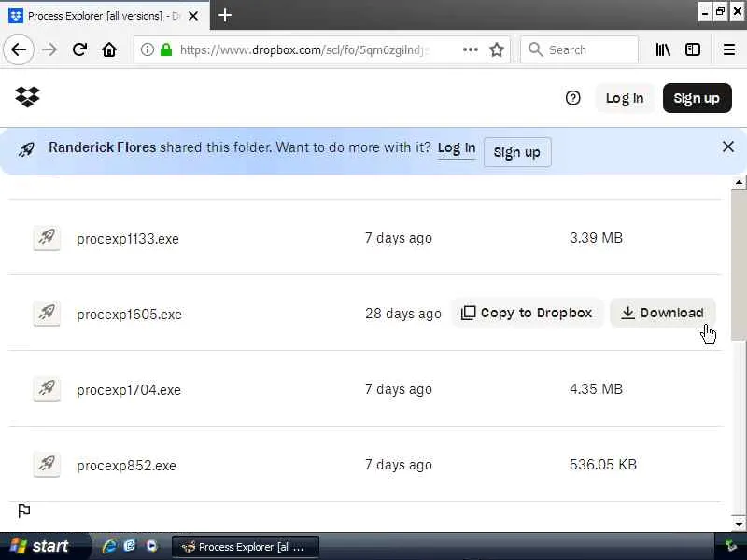This screenshot has width=747, height=560.
Task: Click the page scrollbar down arrow
Action: click(739, 524)
